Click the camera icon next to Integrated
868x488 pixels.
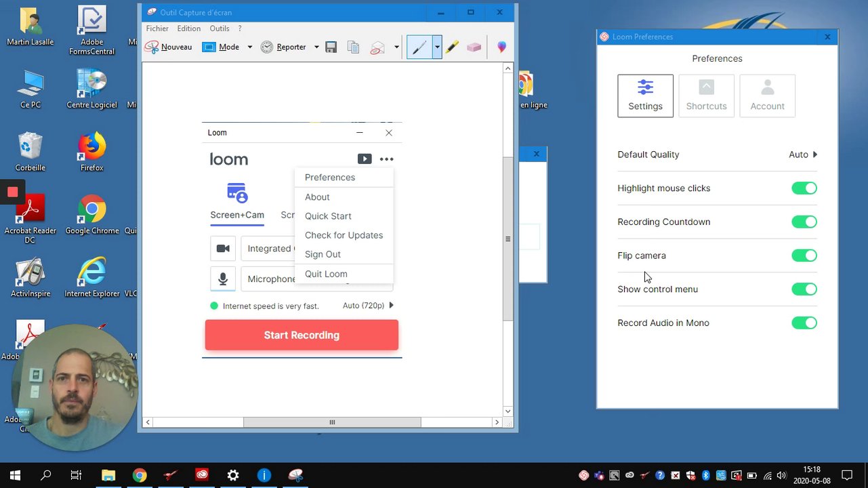click(x=223, y=249)
